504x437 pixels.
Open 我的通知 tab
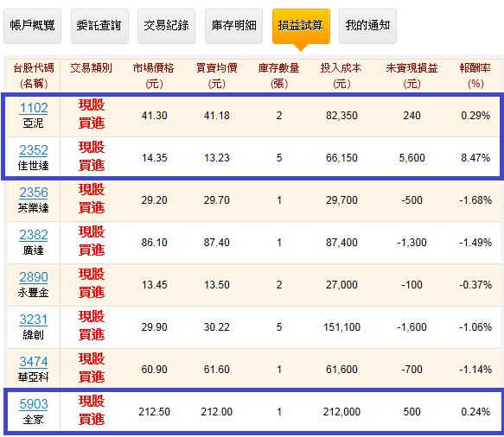367,26
